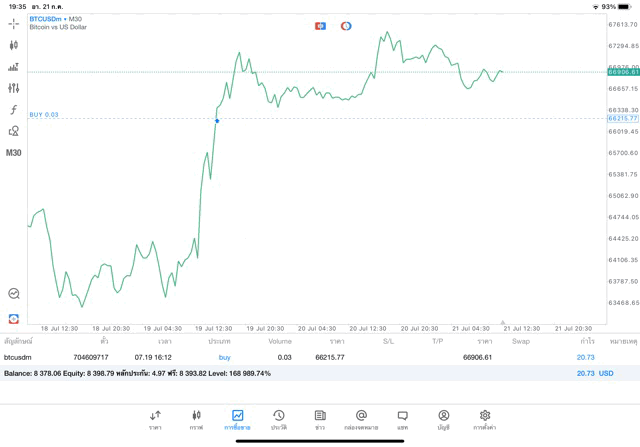Screen dimensions: 640x447
Task: Tap the green 66906.61 current price tag
Action: pyautogui.click(x=622, y=72)
